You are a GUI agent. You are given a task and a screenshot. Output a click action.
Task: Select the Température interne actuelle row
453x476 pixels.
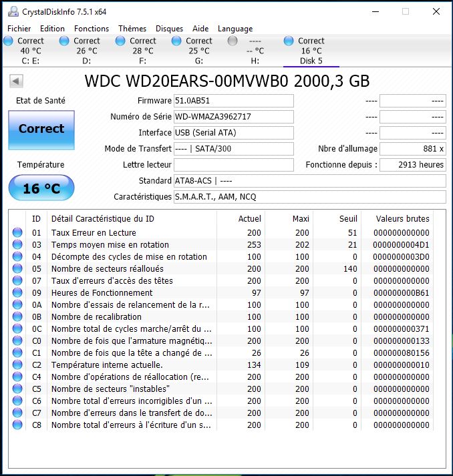pos(221,365)
